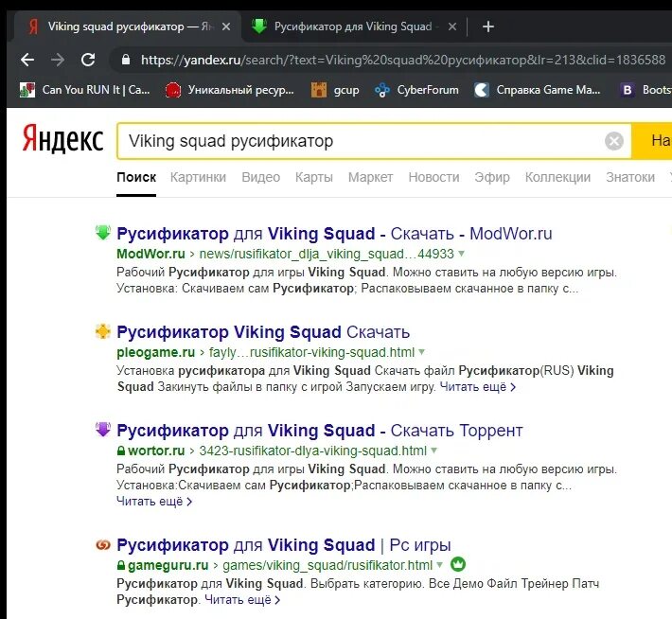Open result Русификатор для Viking Squad - Скачать - ModWor.ru

(x=334, y=234)
